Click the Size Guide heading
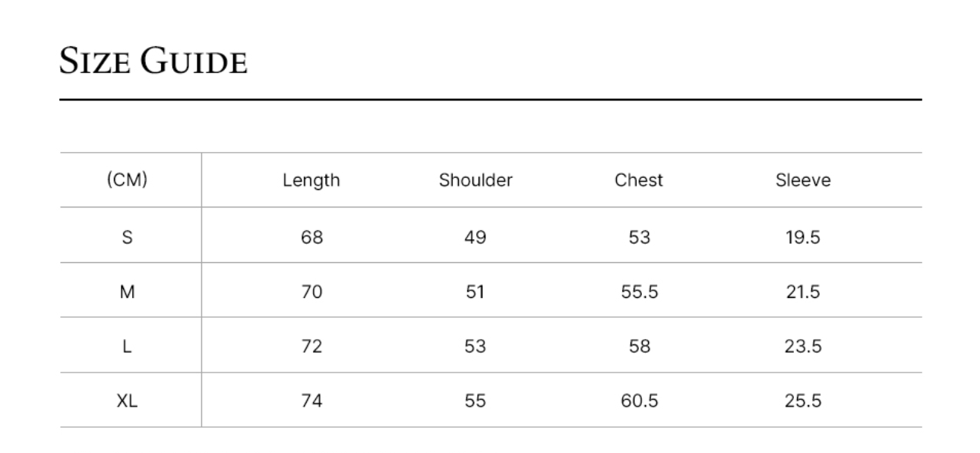The height and width of the screenshot is (453, 980). click(153, 62)
